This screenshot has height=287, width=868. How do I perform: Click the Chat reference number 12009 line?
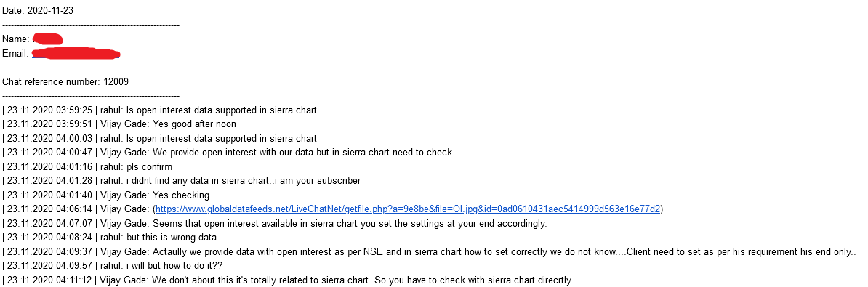pos(65,82)
